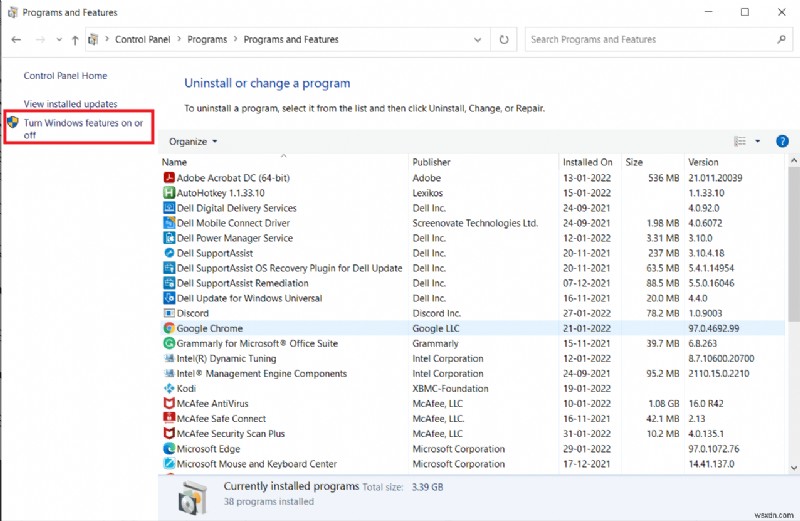Click the XBMC-Foundation publisher cell

click(451, 388)
